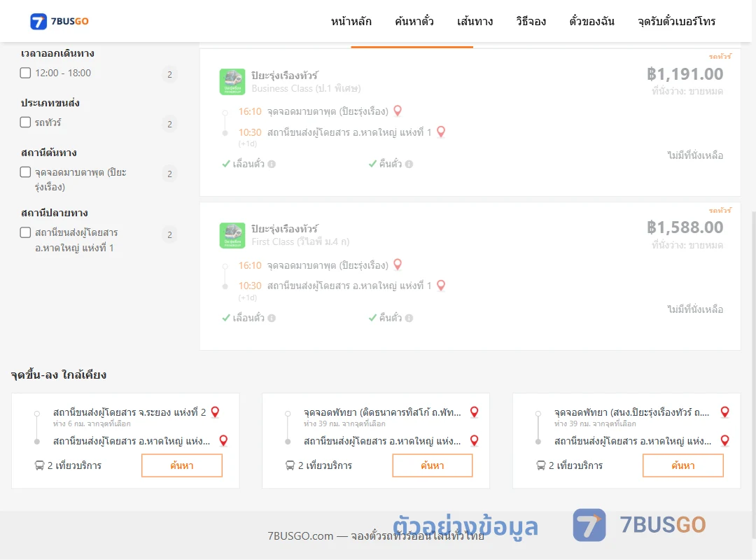Click info icon next to คืนตั๋ว in First Class trip
The width and height of the screenshot is (756, 560).
(x=409, y=318)
